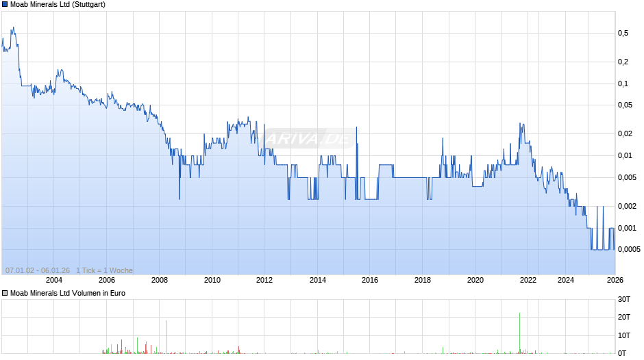Click the 0,2 price axis label
644x360 pixels.
coord(623,62)
